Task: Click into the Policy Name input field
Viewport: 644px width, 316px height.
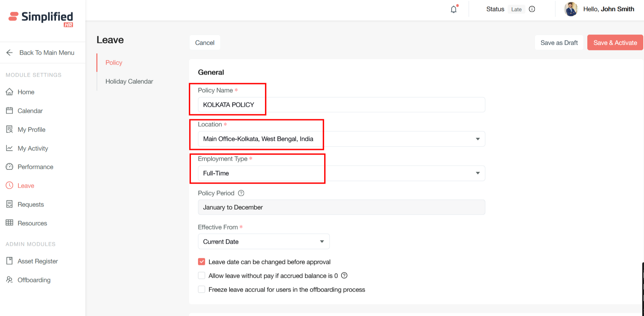Action: tap(341, 105)
